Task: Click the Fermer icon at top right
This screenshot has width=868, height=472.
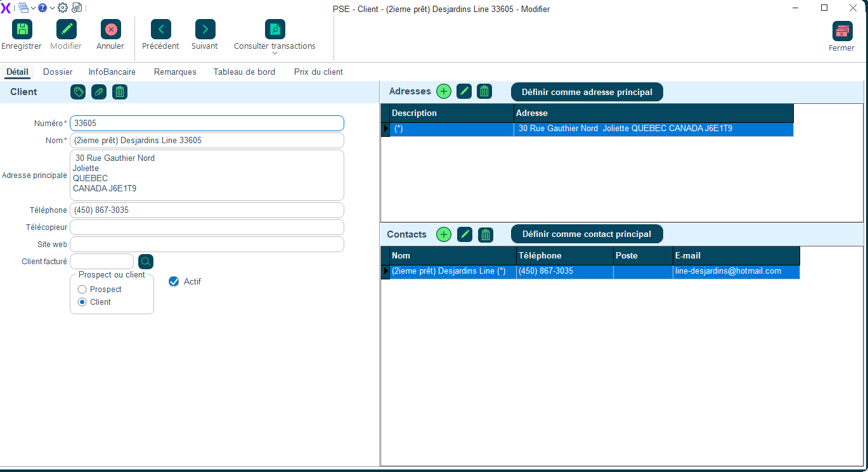Action: (842, 31)
